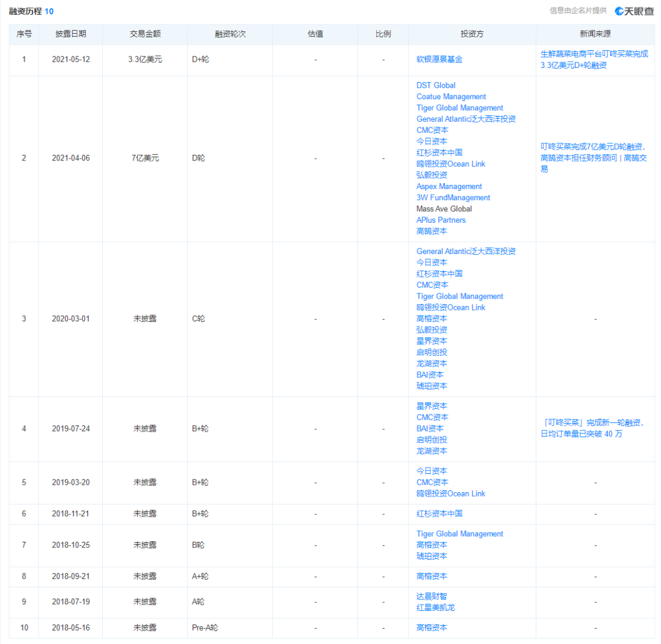Select the date 2021-05-12

[71, 59]
